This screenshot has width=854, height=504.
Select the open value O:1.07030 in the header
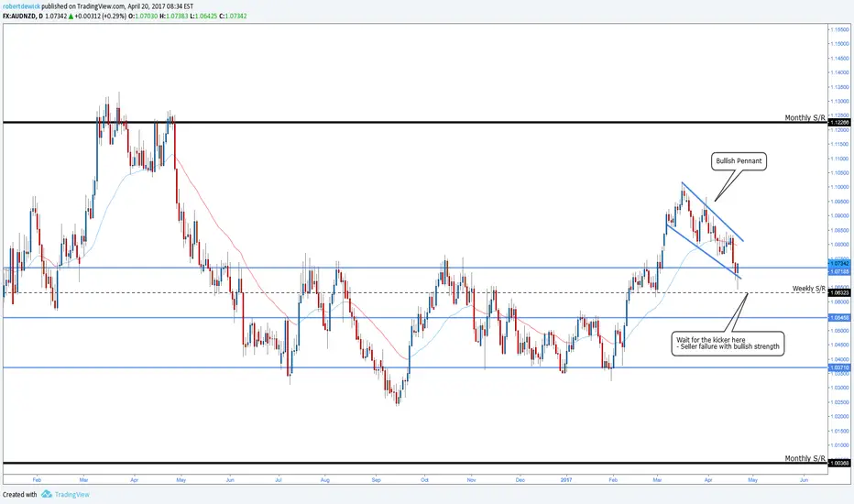[143, 16]
